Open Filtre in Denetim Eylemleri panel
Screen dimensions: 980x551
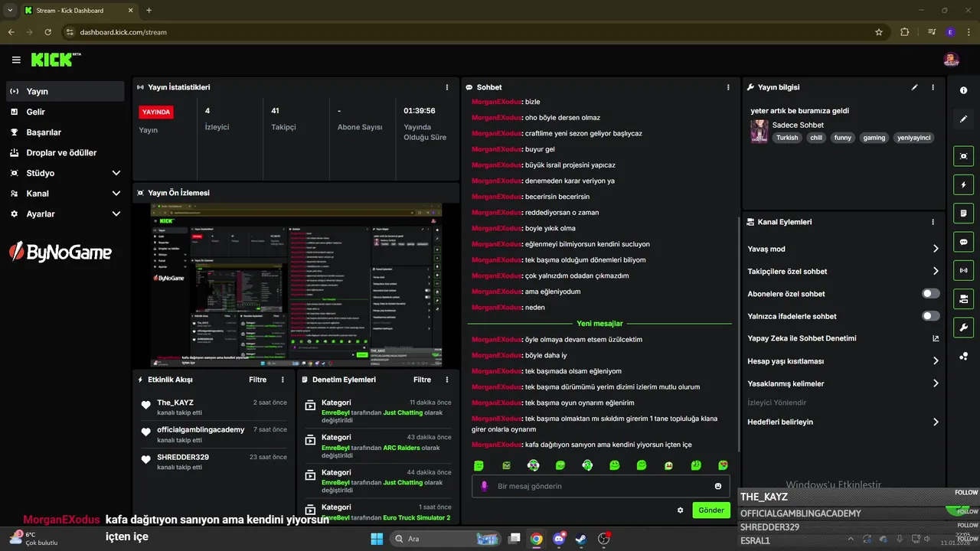[x=422, y=380]
